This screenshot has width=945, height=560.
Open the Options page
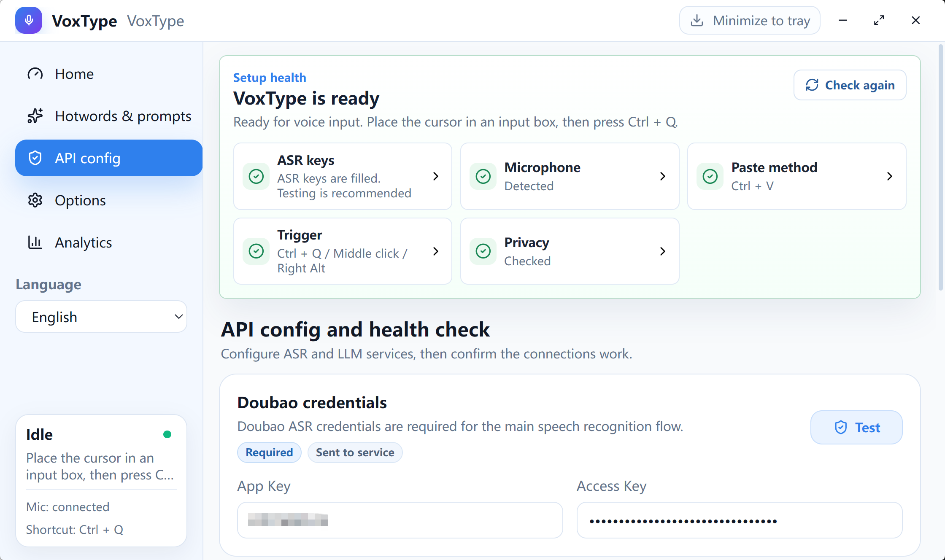(x=109, y=200)
